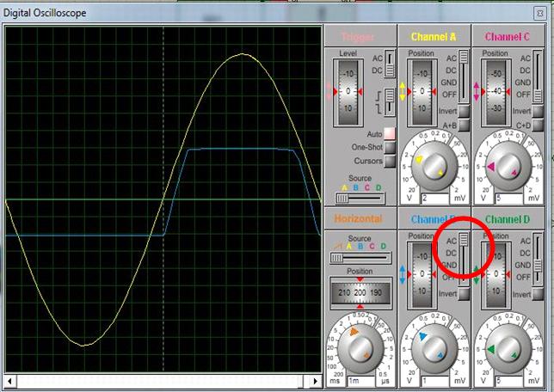Click the magenta Channel C position arrows
This screenshot has height=392, width=554.
point(477,91)
